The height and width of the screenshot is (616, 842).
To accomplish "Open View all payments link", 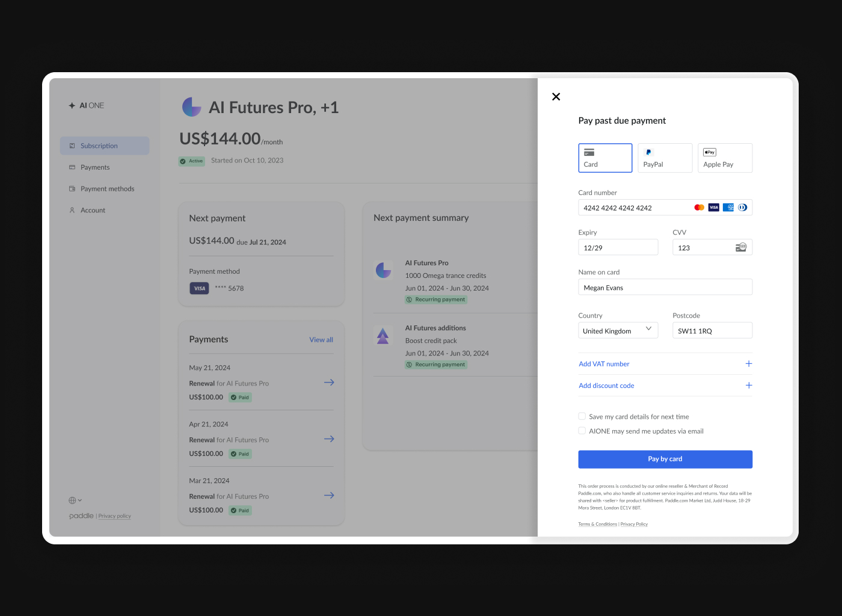I will point(321,339).
